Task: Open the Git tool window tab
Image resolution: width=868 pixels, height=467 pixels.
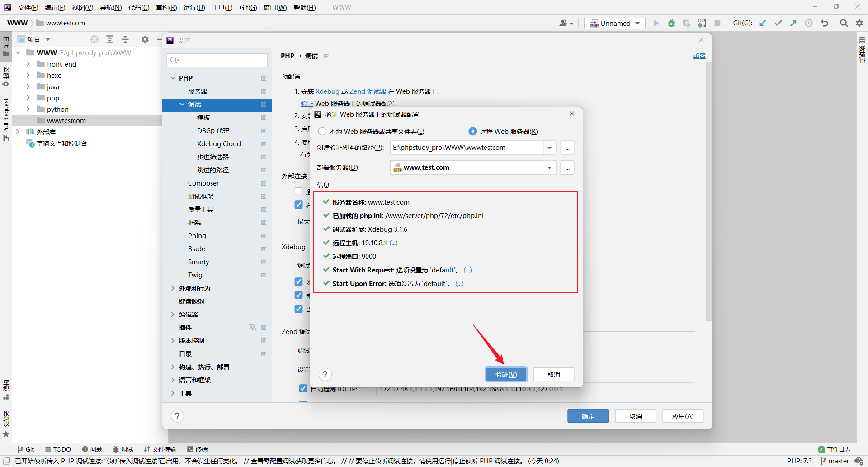Action: click(26, 449)
